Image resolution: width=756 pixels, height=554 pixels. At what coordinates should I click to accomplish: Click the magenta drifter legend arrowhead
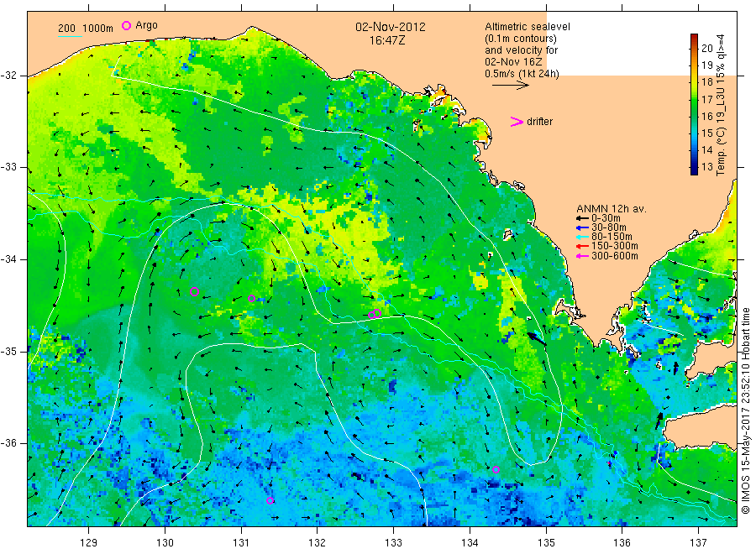coord(517,122)
